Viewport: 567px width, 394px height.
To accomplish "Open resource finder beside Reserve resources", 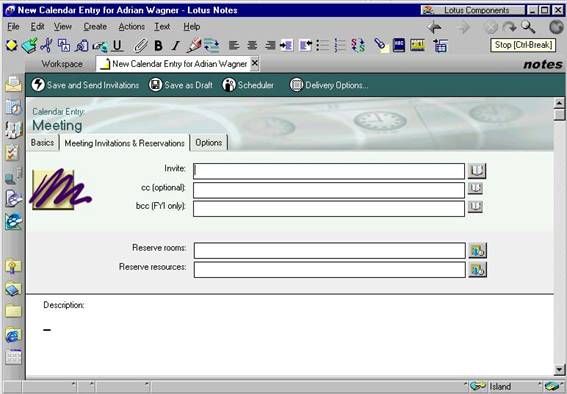I will 477,270.
